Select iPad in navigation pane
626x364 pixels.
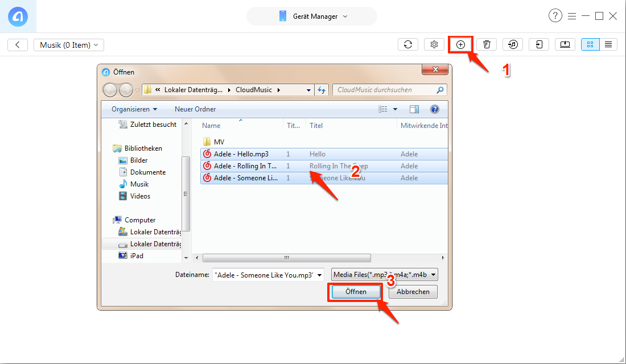pyautogui.click(x=131, y=256)
